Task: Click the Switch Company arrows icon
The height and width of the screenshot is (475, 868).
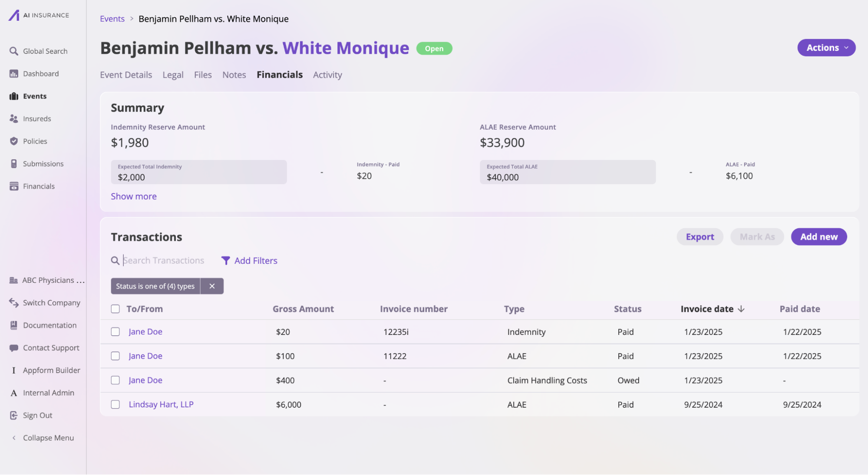Action: (14, 303)
